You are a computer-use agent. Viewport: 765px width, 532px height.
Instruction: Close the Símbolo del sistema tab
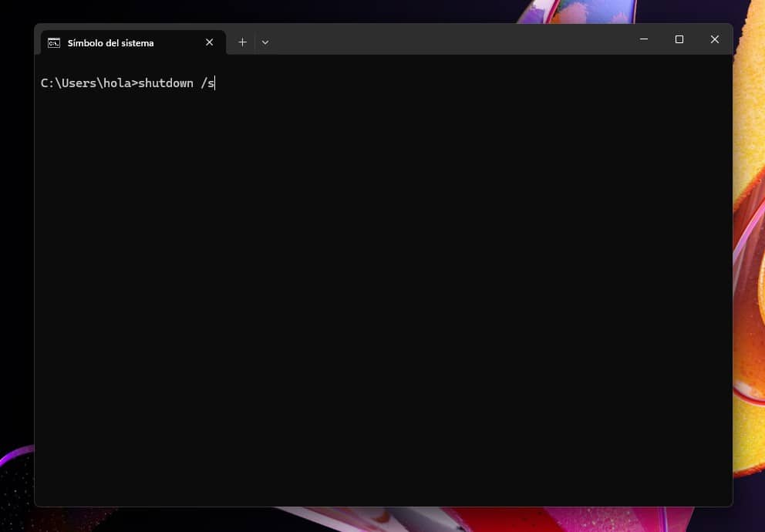pos(209,42)
